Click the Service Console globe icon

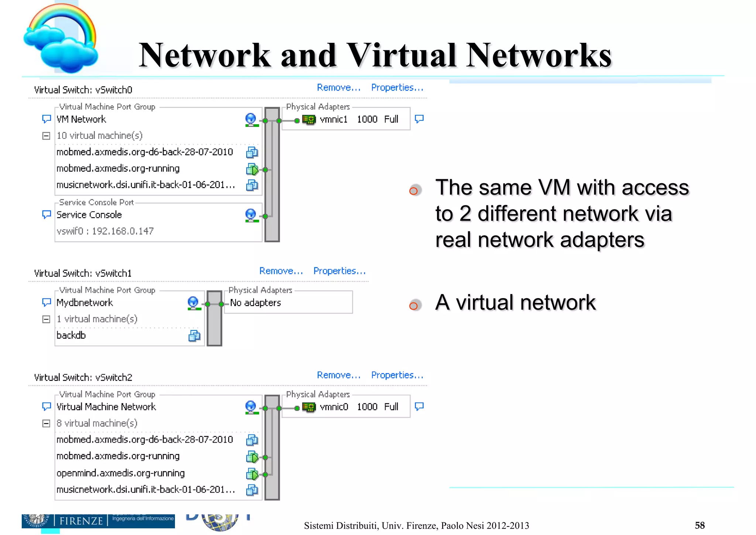pos(251,215)
